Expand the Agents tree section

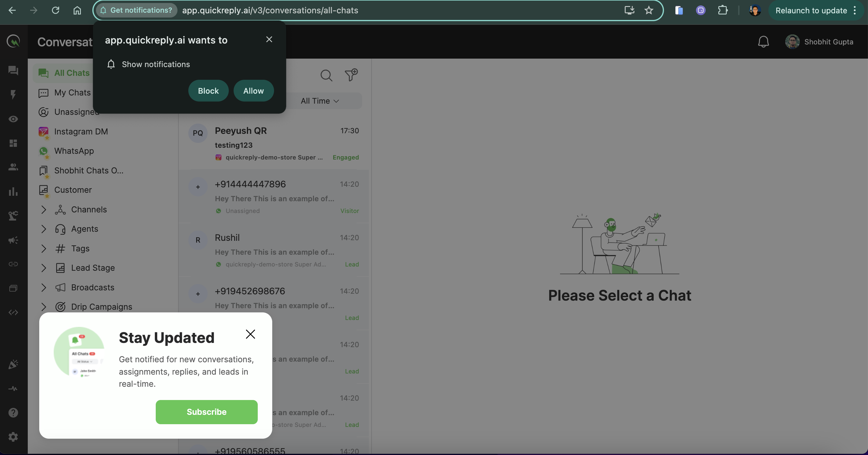click(43, 229)
